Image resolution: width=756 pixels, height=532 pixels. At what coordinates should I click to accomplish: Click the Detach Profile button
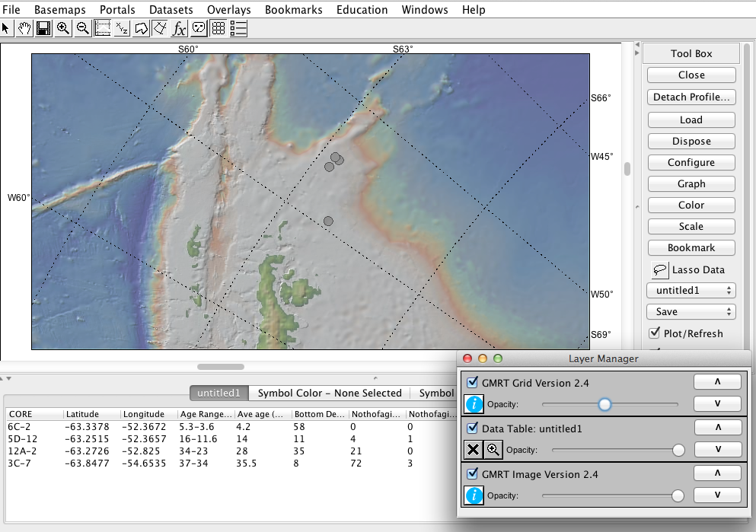(691, 97)
